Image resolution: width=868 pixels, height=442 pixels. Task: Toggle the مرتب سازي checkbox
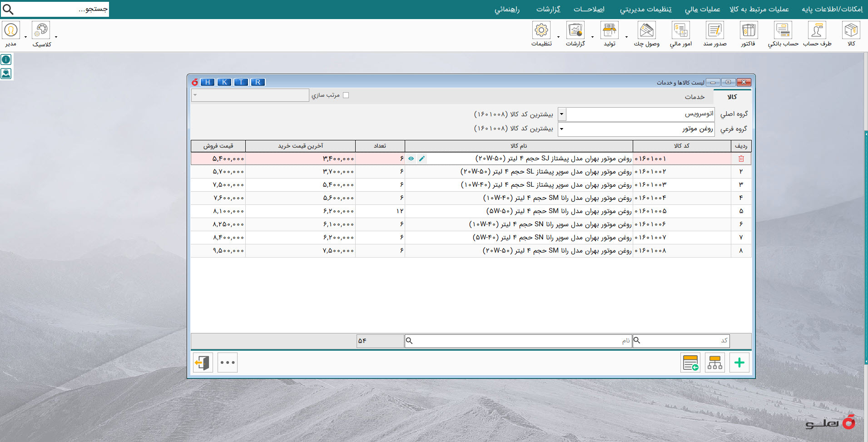click(x=346, y=95)
